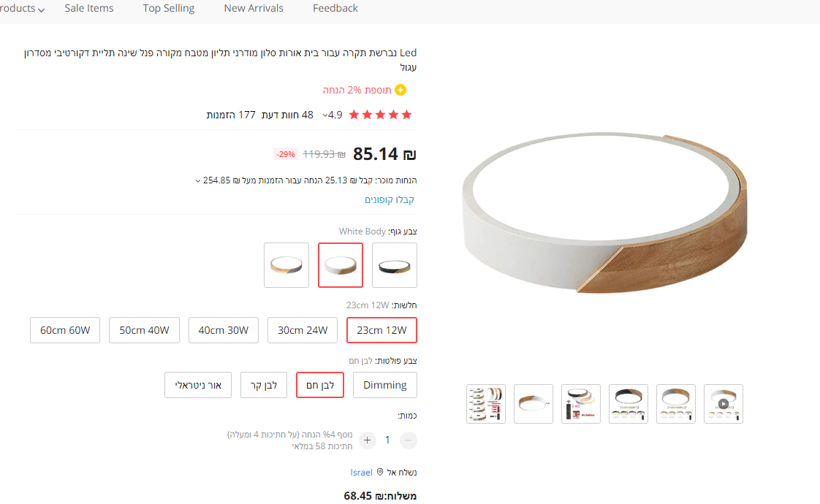Select the black body color swatch
The image size is (820, 504).
tap(395, 265)
